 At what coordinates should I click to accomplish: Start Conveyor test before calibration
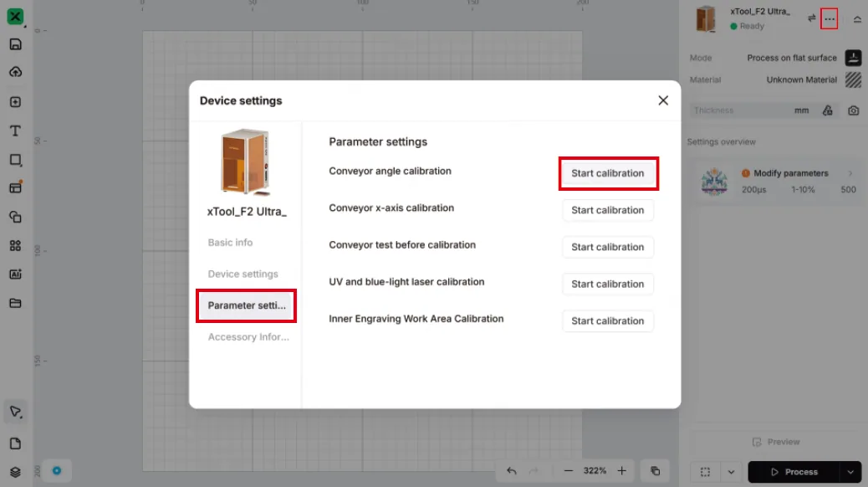point(608,247)
